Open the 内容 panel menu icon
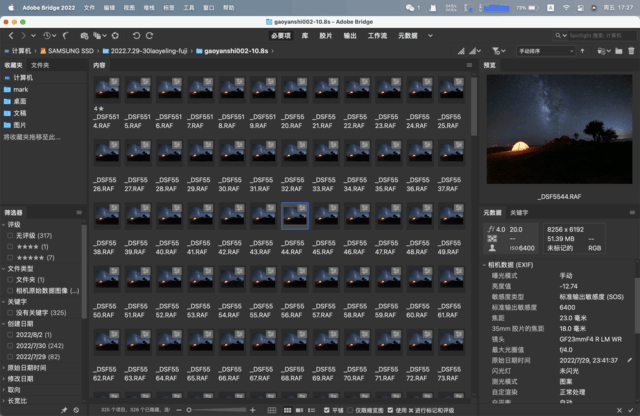This screenshot has width=640, height=416. [x=469, y=65]
